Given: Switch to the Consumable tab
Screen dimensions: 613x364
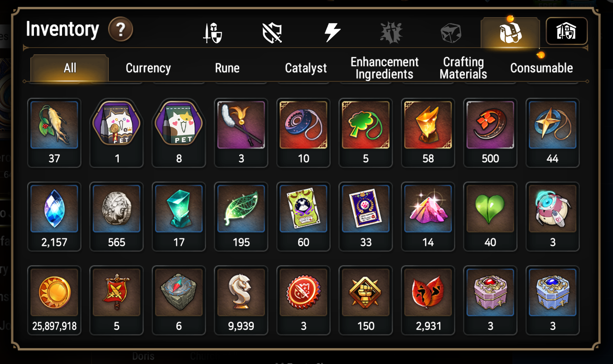Looking at the screenshot, I should pos(541,68).
